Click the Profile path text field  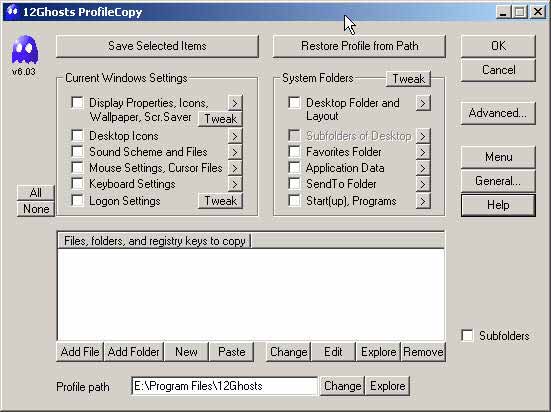pyautogui.click(x=225, y=386)
